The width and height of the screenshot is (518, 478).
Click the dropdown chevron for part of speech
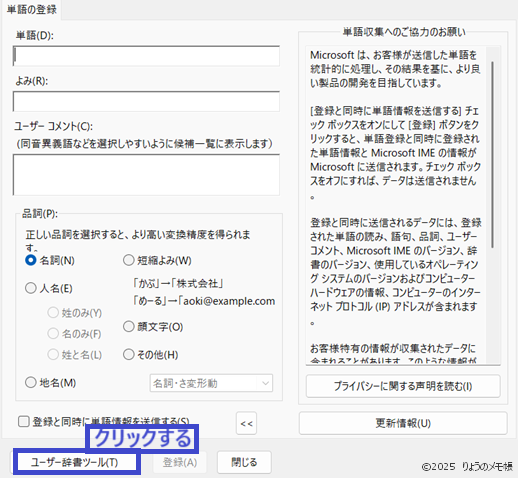(x=265, y=383)
